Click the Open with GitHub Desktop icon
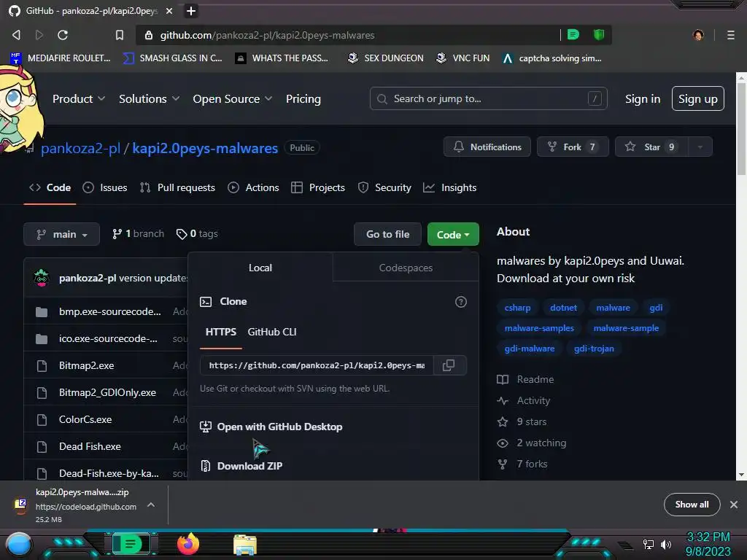The image size is (747, 560). tap(205, 427)
